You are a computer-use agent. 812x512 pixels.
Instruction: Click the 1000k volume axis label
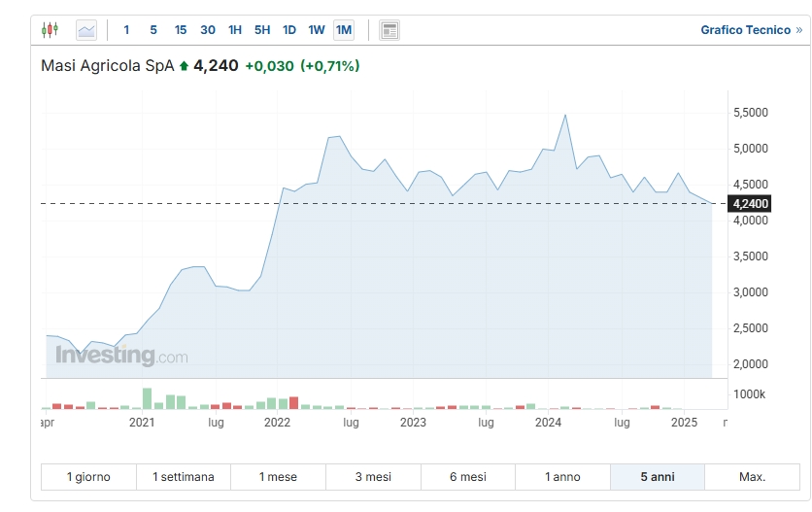pyautogui.click(x=749, y=394)
